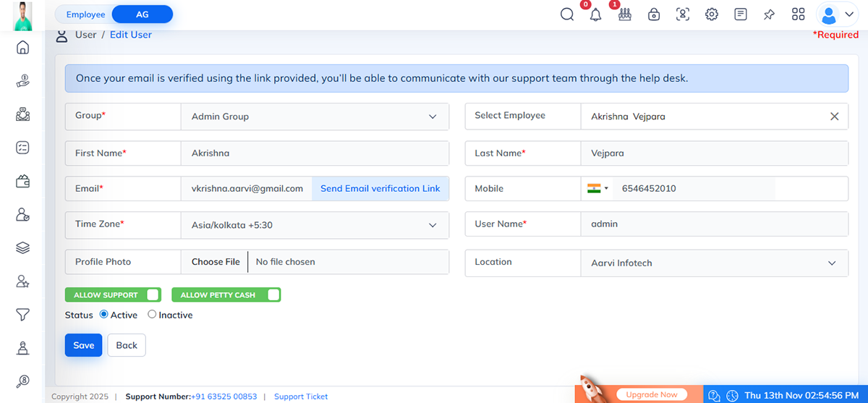Screen dimensions: 868x403
Task: Click the pin icon in top bar
Action: tap(769, 14)
